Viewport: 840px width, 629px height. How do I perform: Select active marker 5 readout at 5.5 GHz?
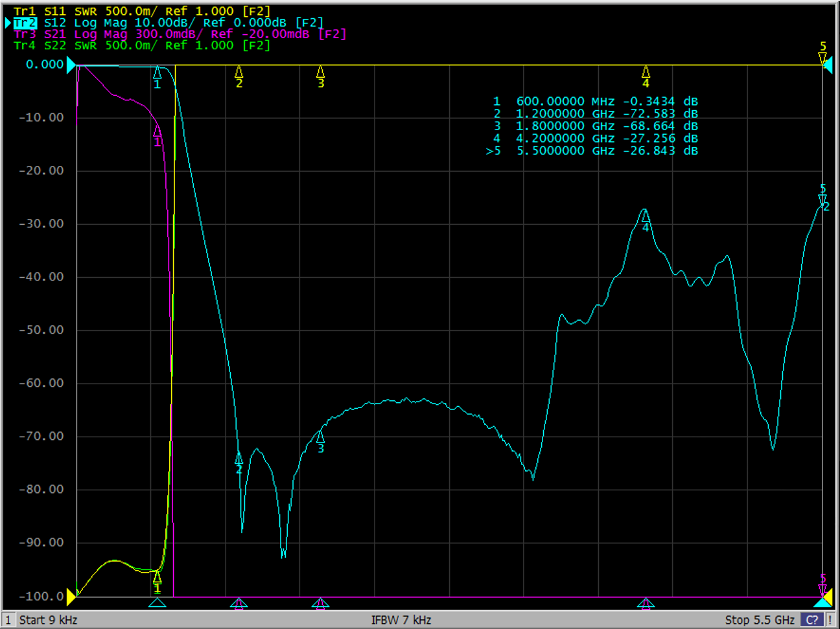coord(592,151)
